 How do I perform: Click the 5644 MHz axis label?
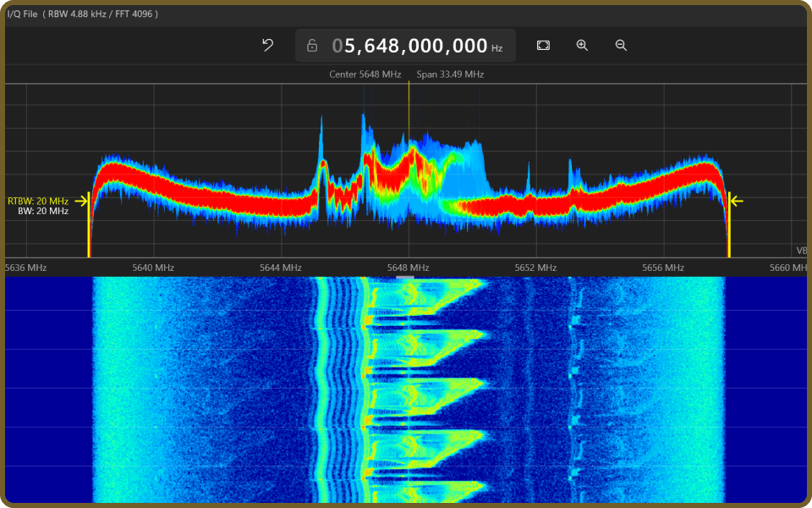pos(281,268)
